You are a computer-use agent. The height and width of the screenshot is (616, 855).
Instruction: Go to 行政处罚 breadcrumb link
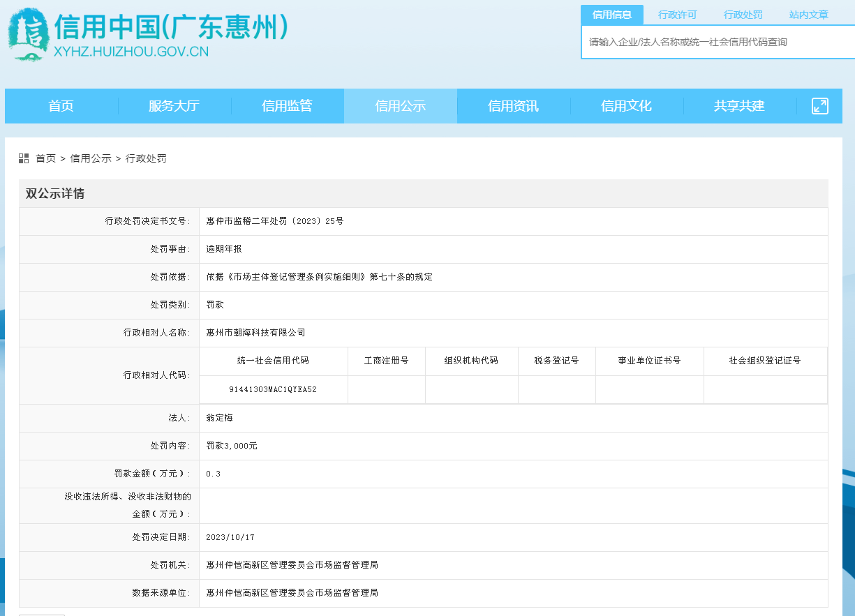(x=146, y=158)
